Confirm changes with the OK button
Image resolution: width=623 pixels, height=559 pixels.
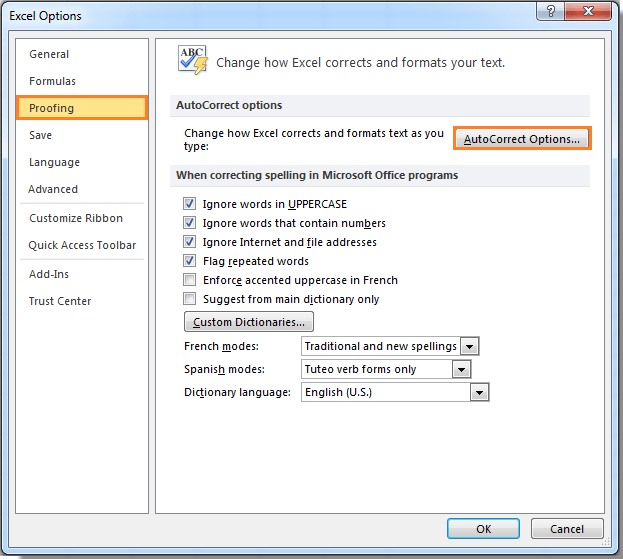point(484,529)
